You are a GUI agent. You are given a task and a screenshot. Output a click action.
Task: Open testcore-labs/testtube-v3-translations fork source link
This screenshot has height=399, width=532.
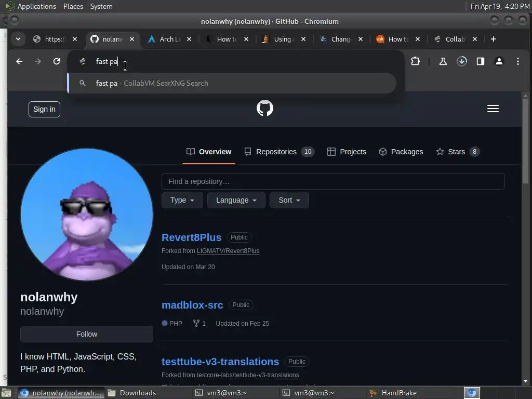248,375
